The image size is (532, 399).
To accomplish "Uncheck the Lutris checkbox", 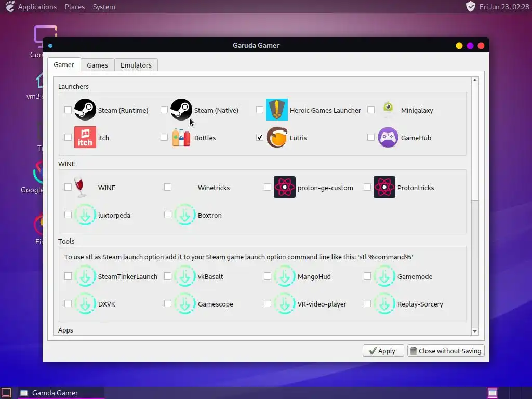I will point(260,137).
